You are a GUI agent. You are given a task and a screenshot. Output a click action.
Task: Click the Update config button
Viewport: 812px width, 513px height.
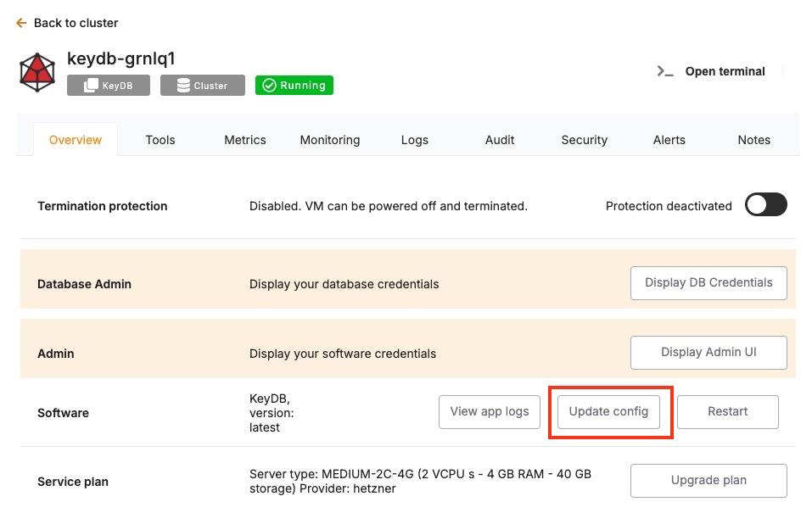(608, 412)
